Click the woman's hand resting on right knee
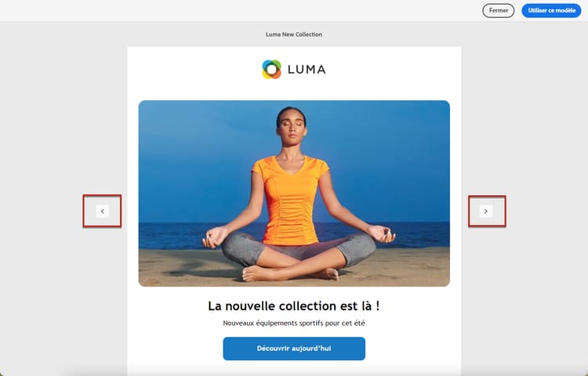This screenshot has width=588, height=376. point(382,234)
